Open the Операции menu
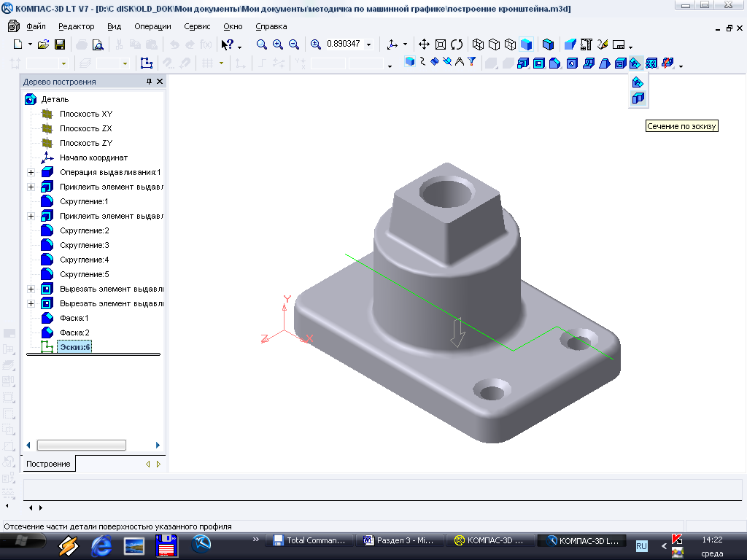Image resolution: width=747 pixels, height=560 pixels. pos(152,27)
